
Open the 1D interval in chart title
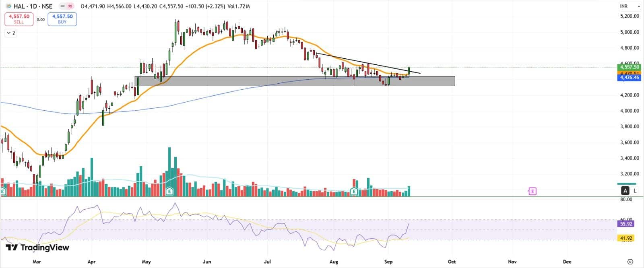34,6
